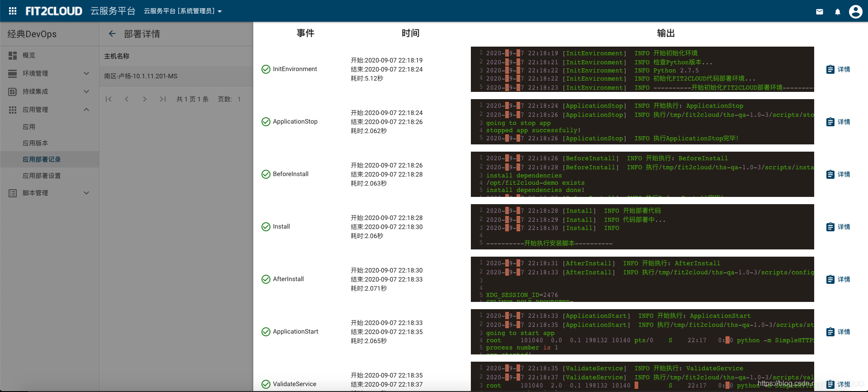This screenshot has height=392, width=868.
Task: Go to previous page of host list
Action: tap(127, 99)
